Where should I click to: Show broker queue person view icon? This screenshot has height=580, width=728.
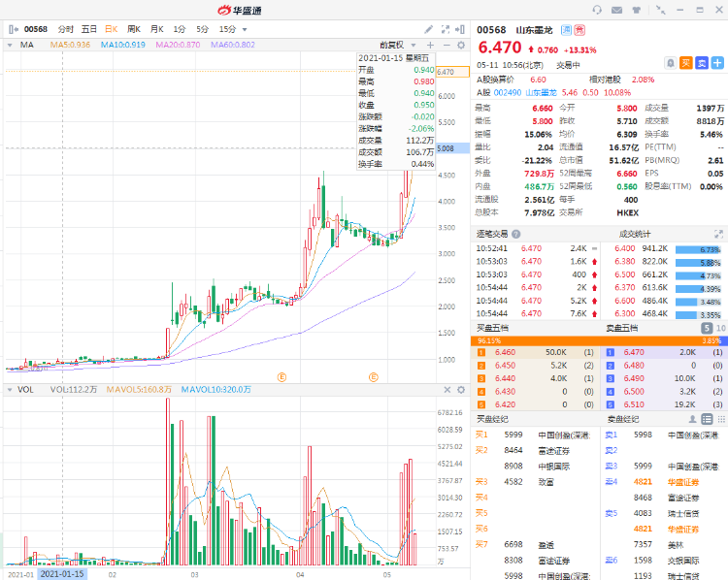[x=692, y=419]
